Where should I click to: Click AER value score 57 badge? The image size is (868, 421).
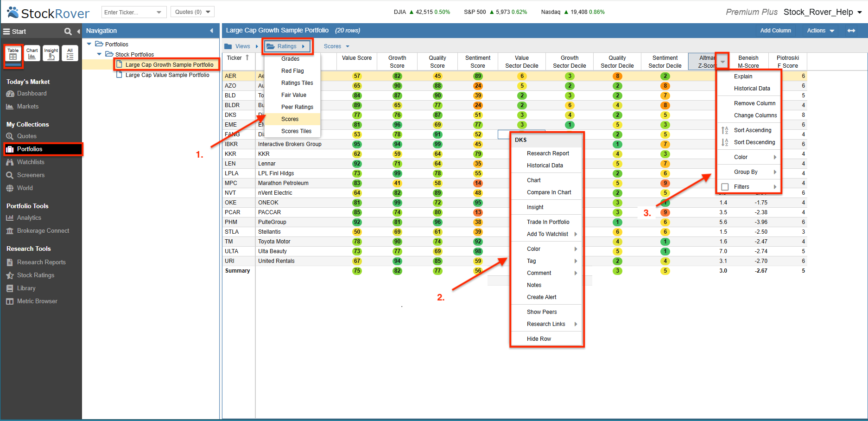tap(356, 76)
